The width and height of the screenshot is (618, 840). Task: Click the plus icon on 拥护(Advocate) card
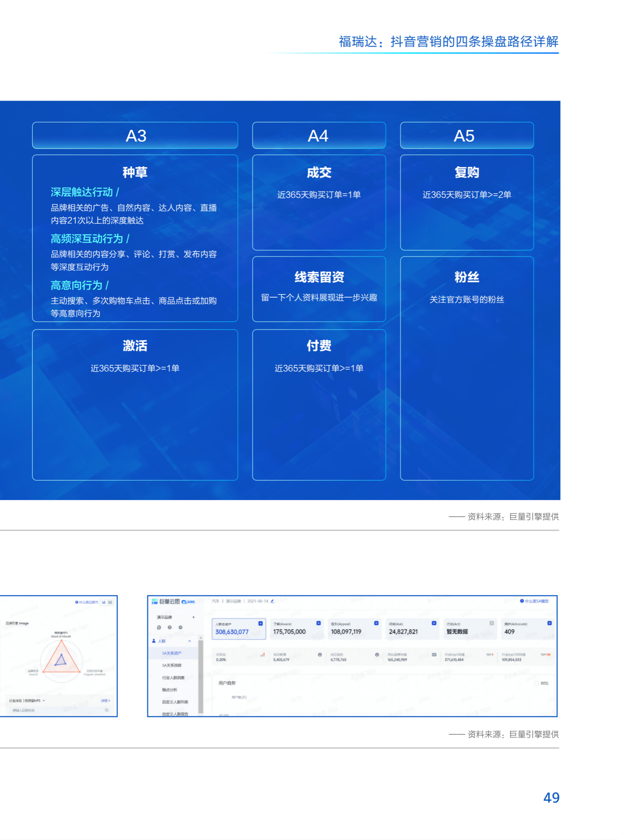click(549, 623)
